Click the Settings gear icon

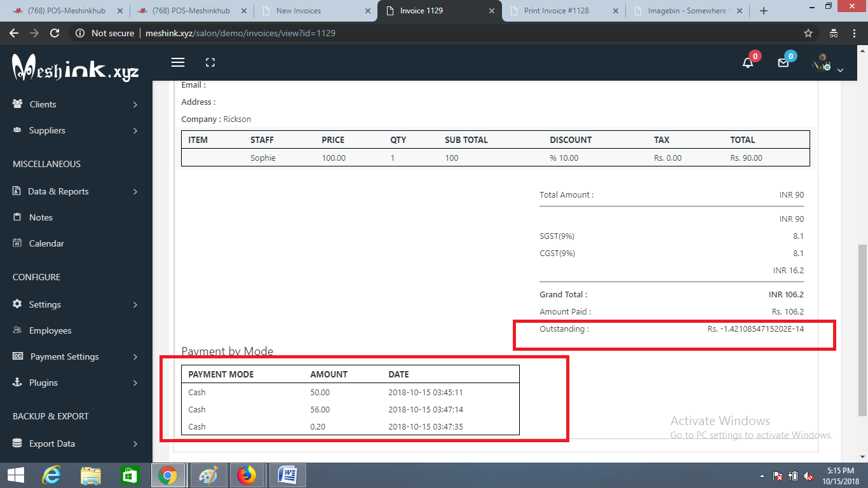tap(17, 304)
